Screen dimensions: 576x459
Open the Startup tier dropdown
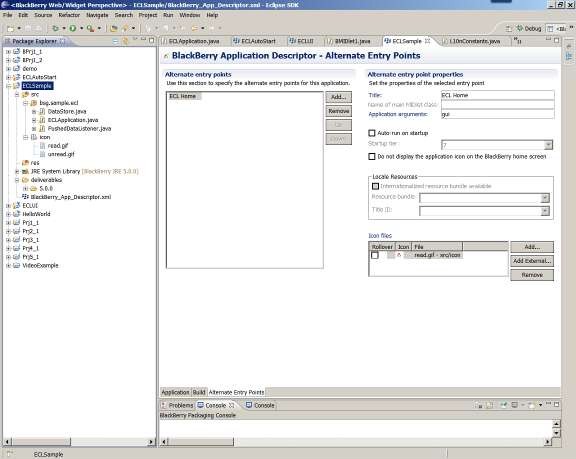click(x=548, y=145)
